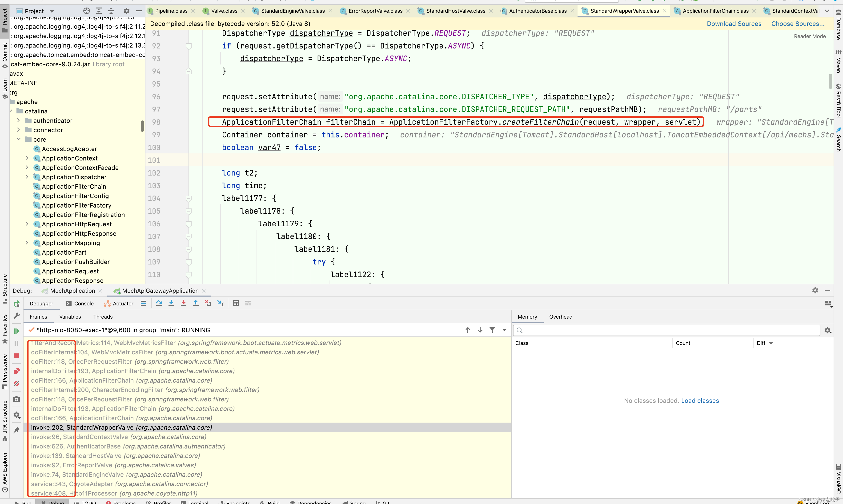Click the Step Over debugger icon
Image resolution: width=843 pixels, height=504 pixels.
(x=159, y=303)
